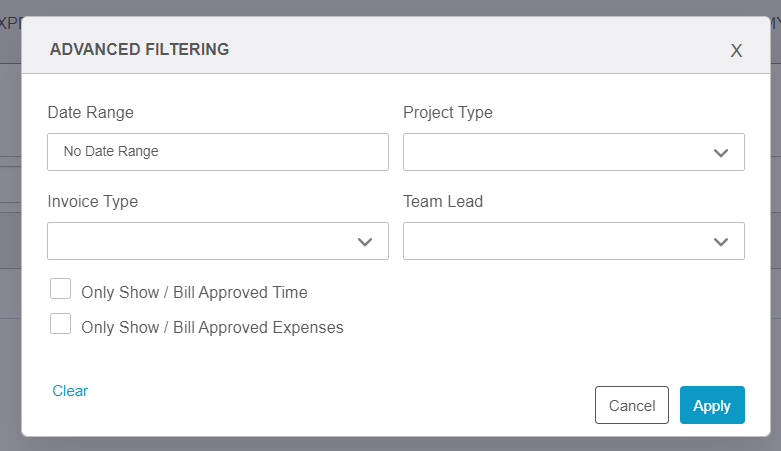
Task: Open the Project Type dropdown field
Action: pyautogui.click(x=574, y=151)
